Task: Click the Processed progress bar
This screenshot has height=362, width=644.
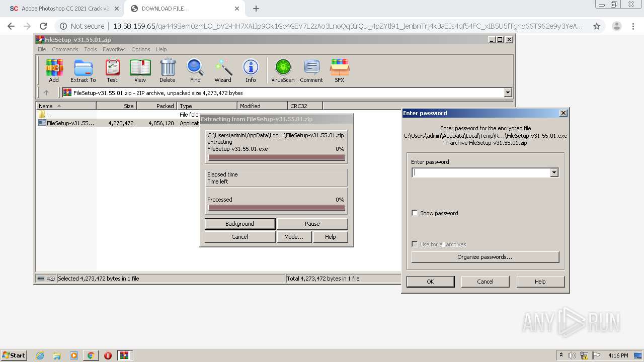Action: (x=276, y=208)
